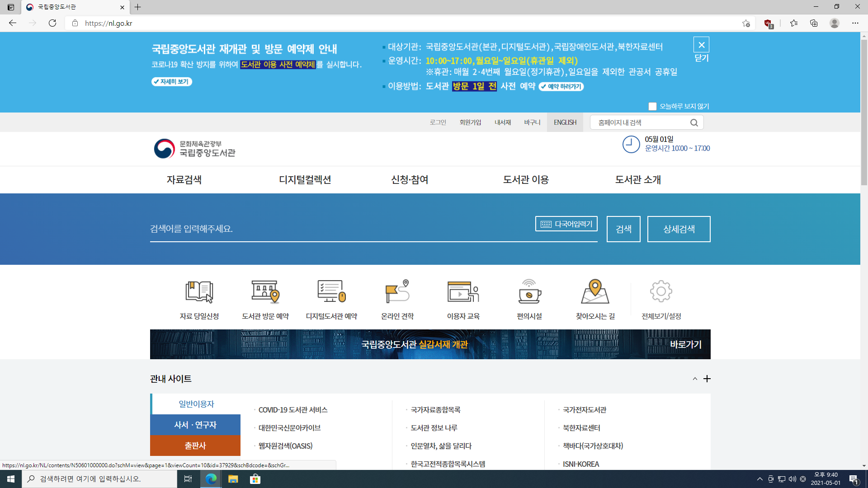Open the 신청·참여 main menu
The height and width of the screenshot is (488, 868).
(x=410, y=180)
